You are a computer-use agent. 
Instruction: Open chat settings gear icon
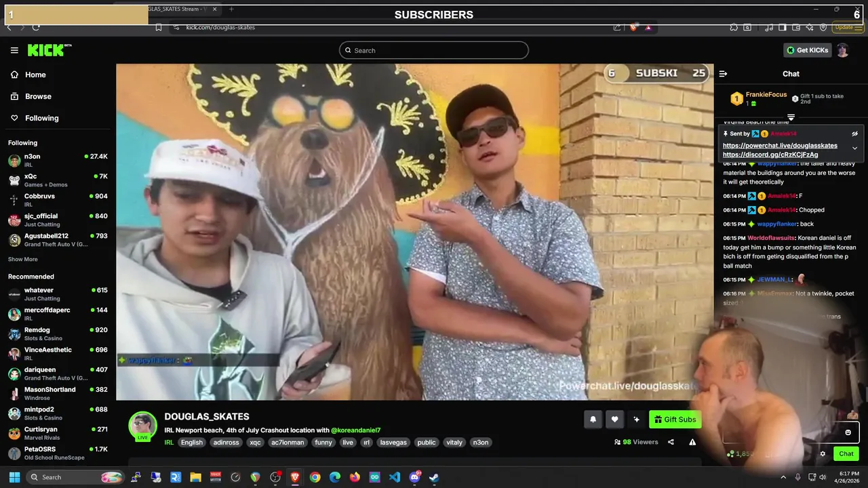(x=823, y=454)
